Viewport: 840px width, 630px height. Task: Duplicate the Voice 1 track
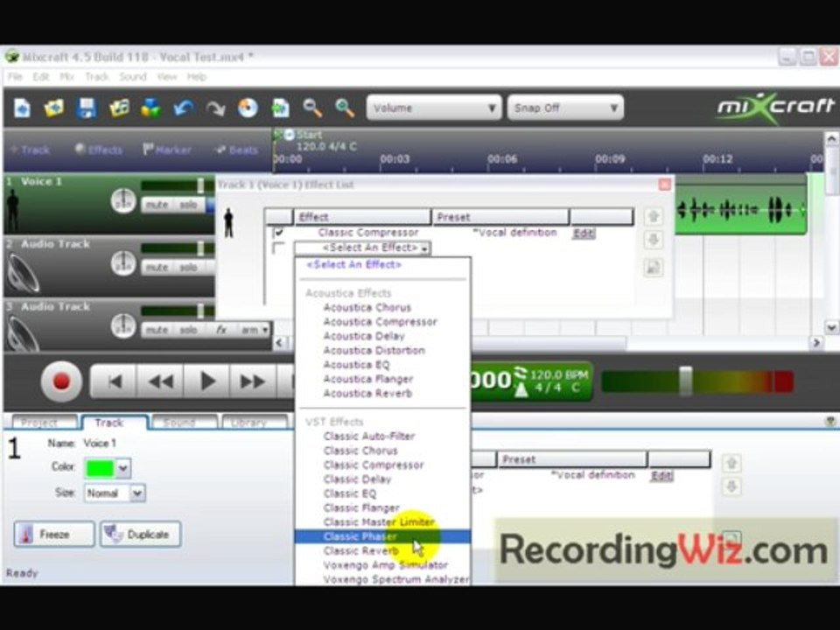point(140,534)
